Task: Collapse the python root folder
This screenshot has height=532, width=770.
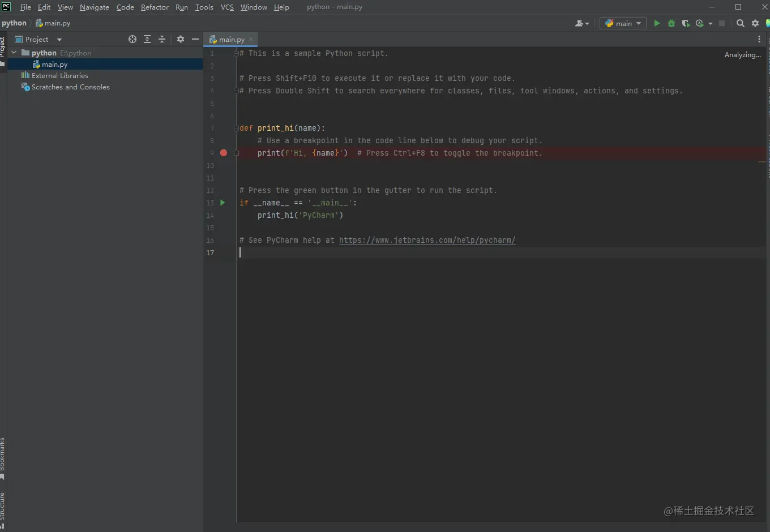Action: click(x=14, y=53)
